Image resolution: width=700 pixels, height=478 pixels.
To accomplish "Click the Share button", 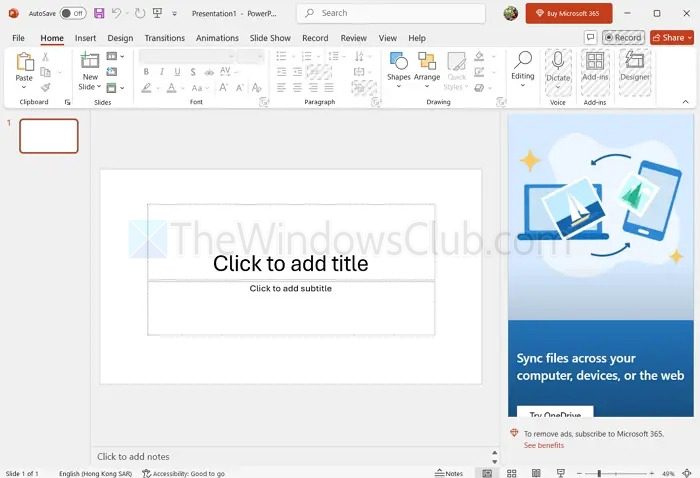I will [672, 37].
